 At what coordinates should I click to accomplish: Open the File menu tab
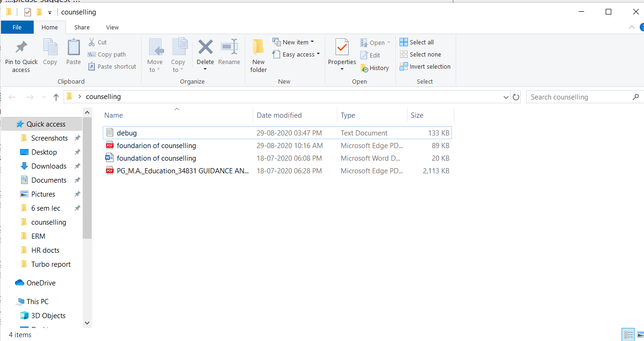pyautogui.click(x=17, y=27)
